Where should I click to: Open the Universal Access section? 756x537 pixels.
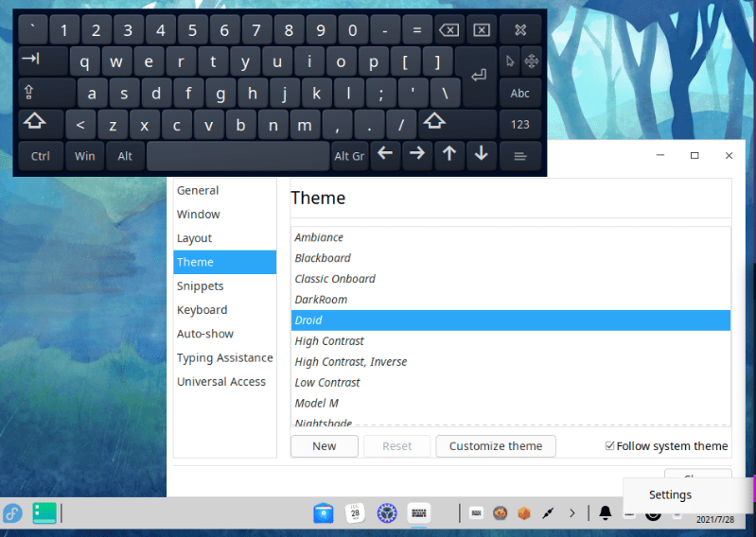(224, 381)
